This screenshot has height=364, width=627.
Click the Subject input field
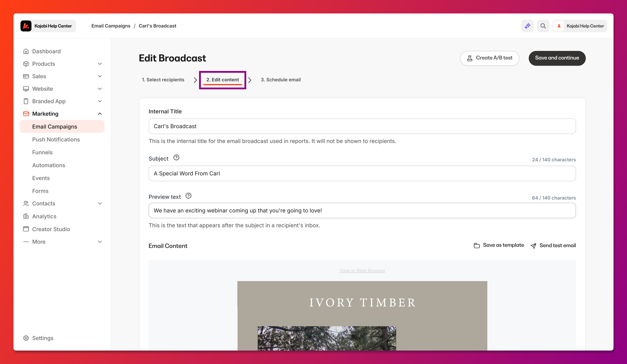[x=362, y=173]
